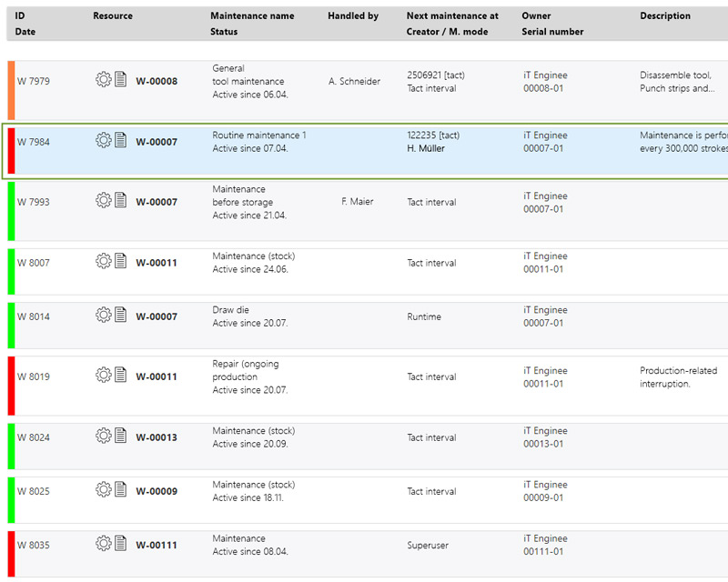View the maintenance document for W 7993
The image size is (728, 582).
(x=119, y=201)
